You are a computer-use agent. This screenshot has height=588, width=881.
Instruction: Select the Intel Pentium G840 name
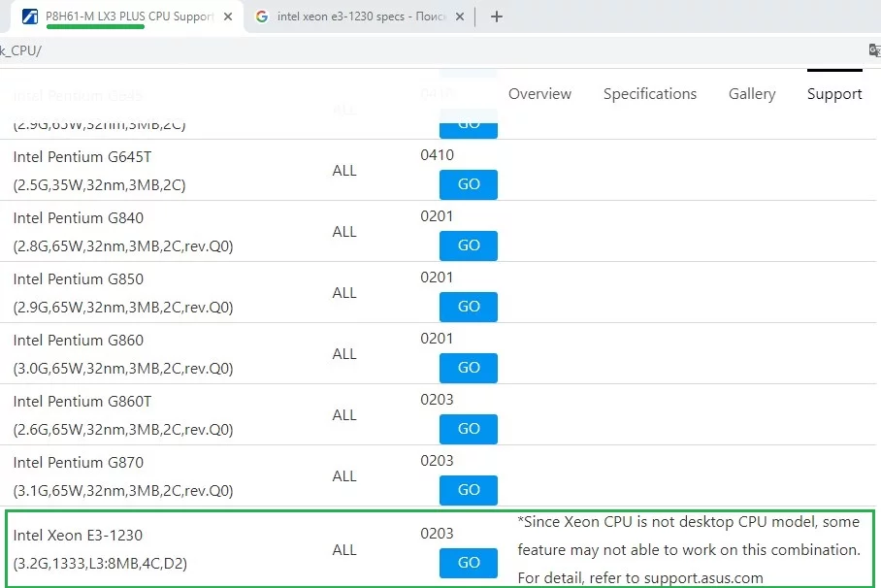point(78,218)
